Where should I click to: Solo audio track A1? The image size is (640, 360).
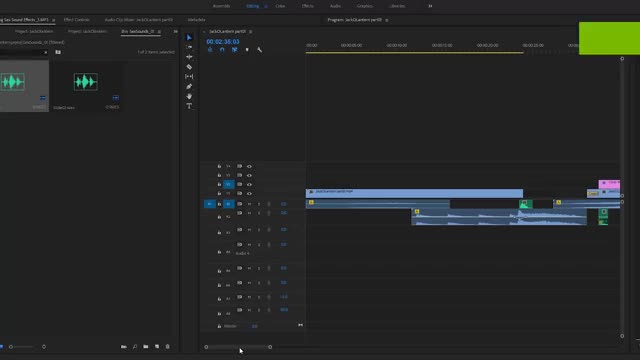[259, 204]
